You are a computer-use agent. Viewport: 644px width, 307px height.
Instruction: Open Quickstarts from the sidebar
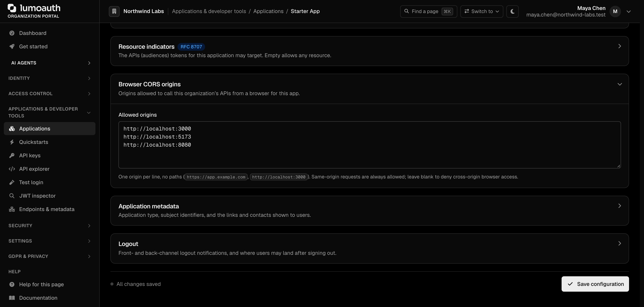pos(49,142)
